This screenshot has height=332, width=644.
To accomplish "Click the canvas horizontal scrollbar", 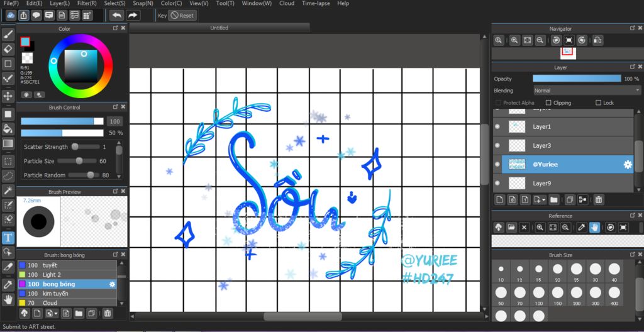I will pos(303,317).
